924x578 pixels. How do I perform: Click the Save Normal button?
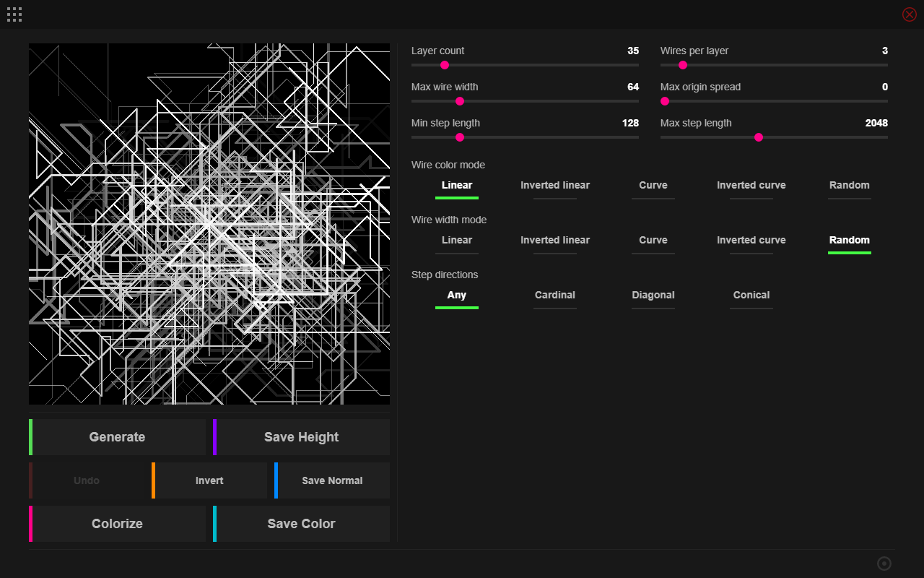(x=332, y=480)
